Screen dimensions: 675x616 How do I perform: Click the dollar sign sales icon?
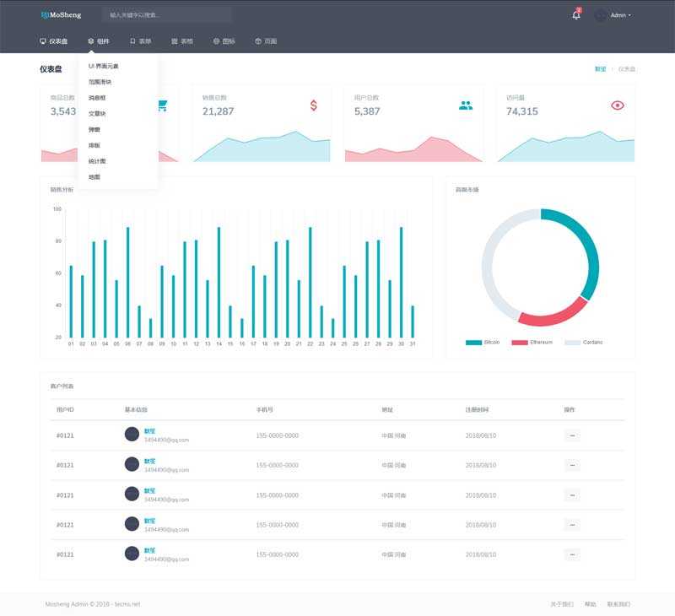click(314, 105)
